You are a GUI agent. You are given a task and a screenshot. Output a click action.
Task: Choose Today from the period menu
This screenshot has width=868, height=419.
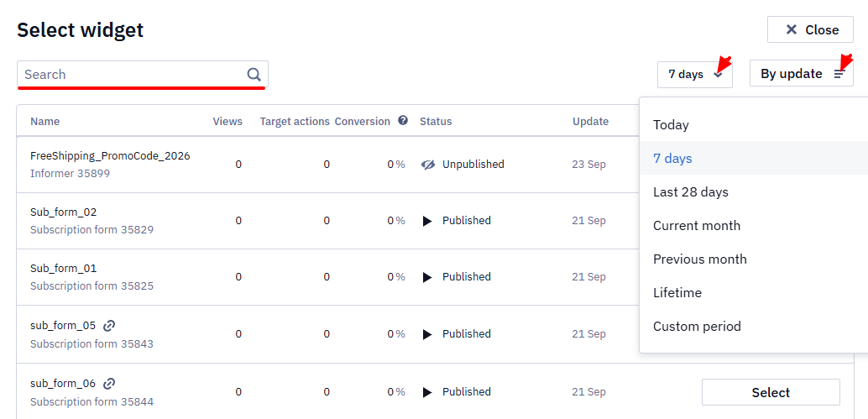[753, 124]
